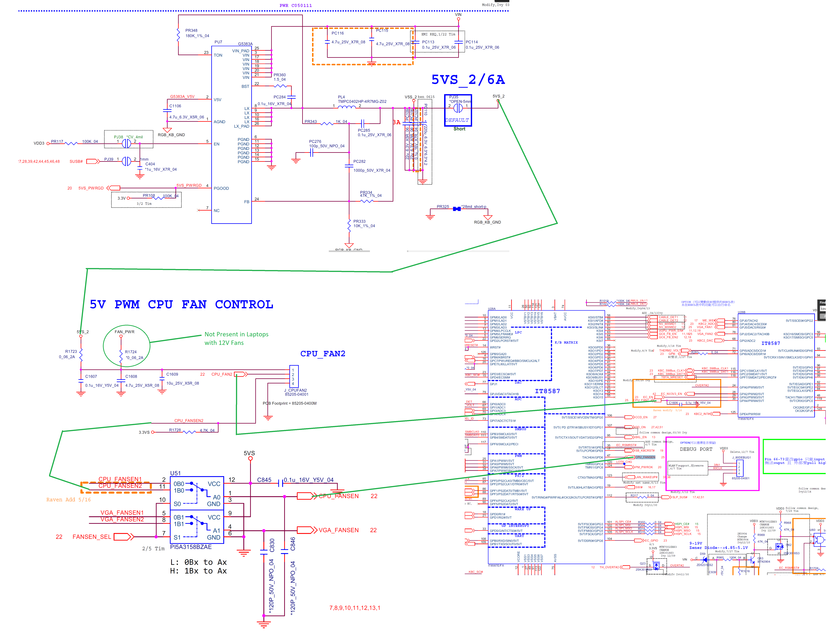
Task: Select the PU7 designator
Action: point(218,42)
